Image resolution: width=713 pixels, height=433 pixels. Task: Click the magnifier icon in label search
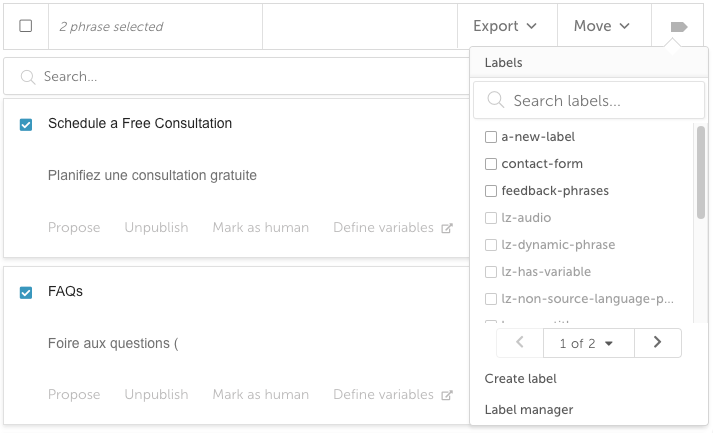point(496,100)
